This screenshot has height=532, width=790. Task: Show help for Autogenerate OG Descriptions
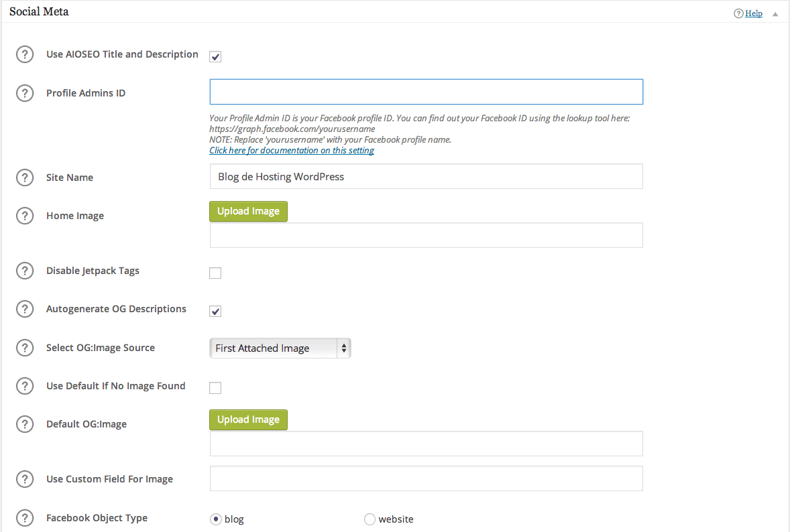25,309
